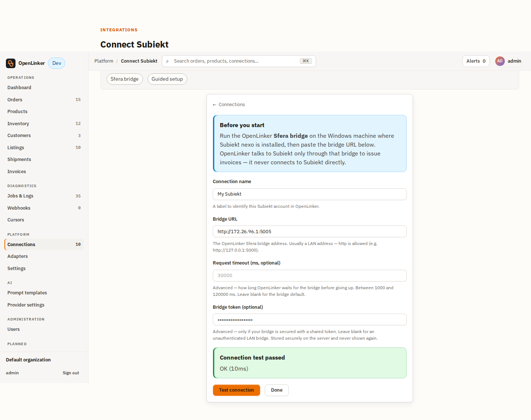Click Default organization label
Screen dimensions: 531x420
point(28,360)
